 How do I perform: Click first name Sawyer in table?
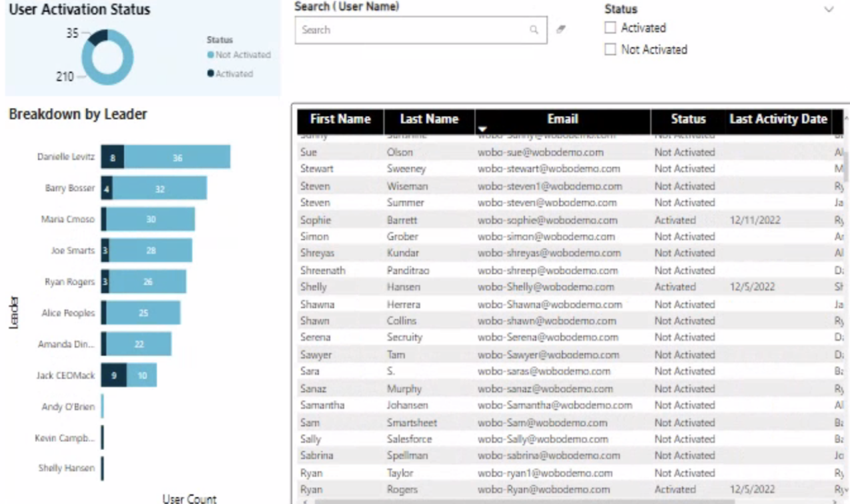click(316, 355)
